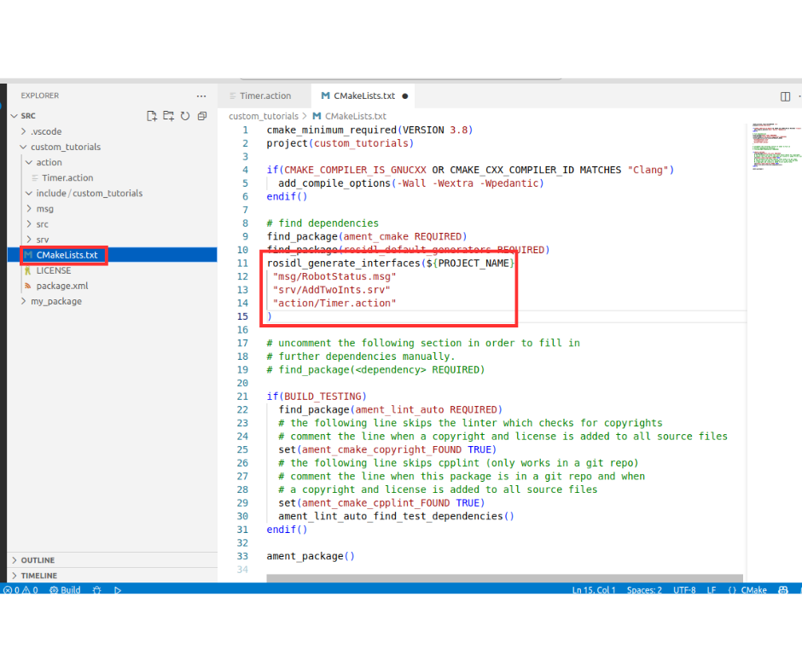802x672 pixels.
Task: Click the launch play icon in status bar
Action: coord(118,590)
